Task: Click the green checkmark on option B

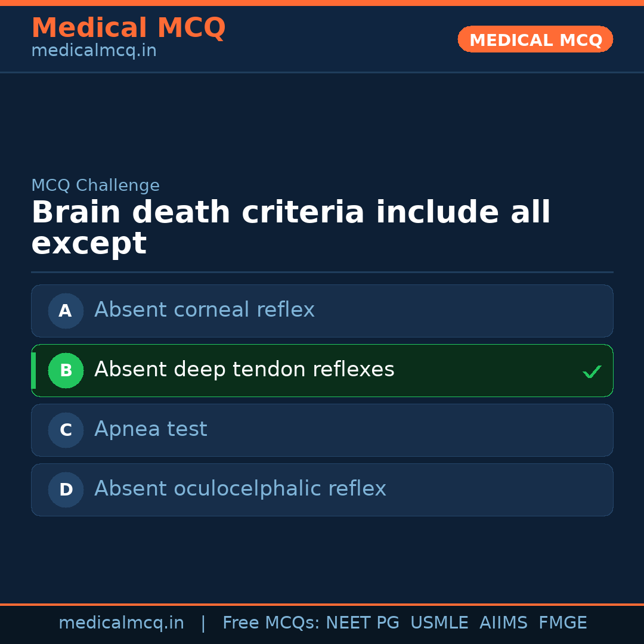Action: [592, 371]
